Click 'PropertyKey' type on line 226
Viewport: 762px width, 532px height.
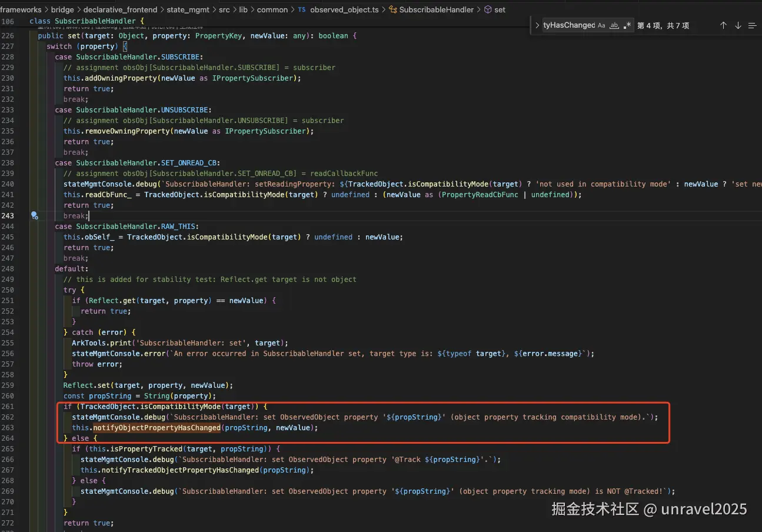point(218,35)
